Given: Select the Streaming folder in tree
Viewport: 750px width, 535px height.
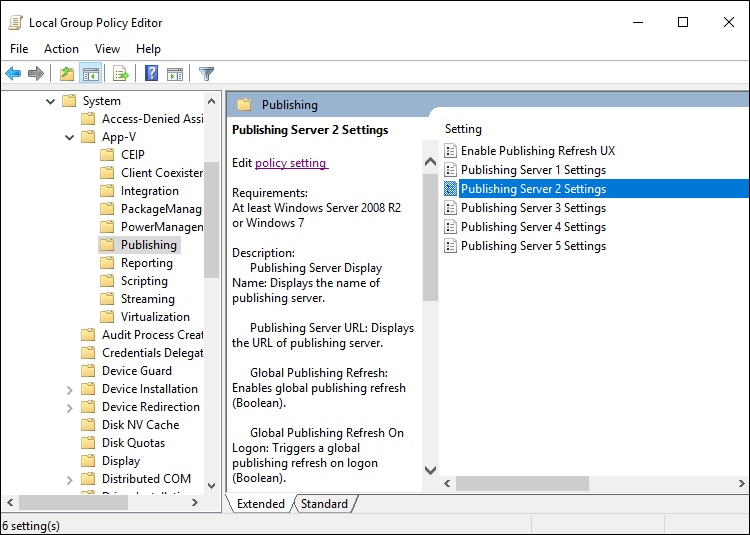Looking at the screenshot, I should pyautogui.click(x=147, y=299).
